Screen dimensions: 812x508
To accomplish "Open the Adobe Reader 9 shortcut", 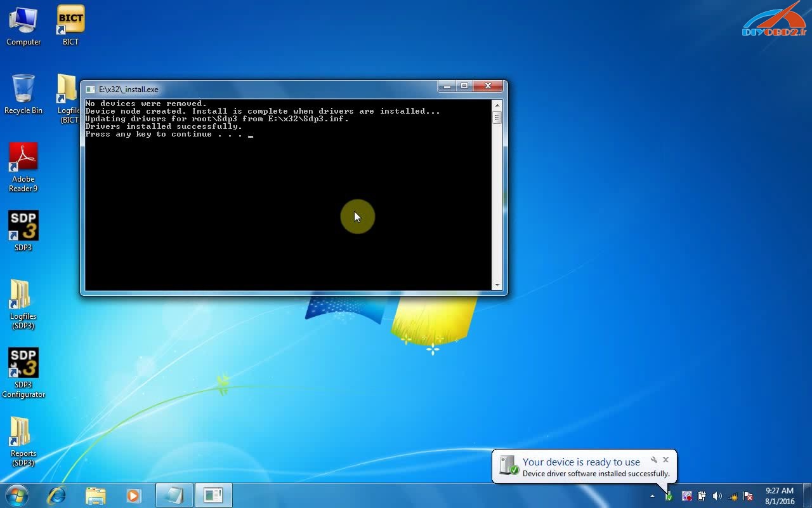I will [x=23, y=158].
